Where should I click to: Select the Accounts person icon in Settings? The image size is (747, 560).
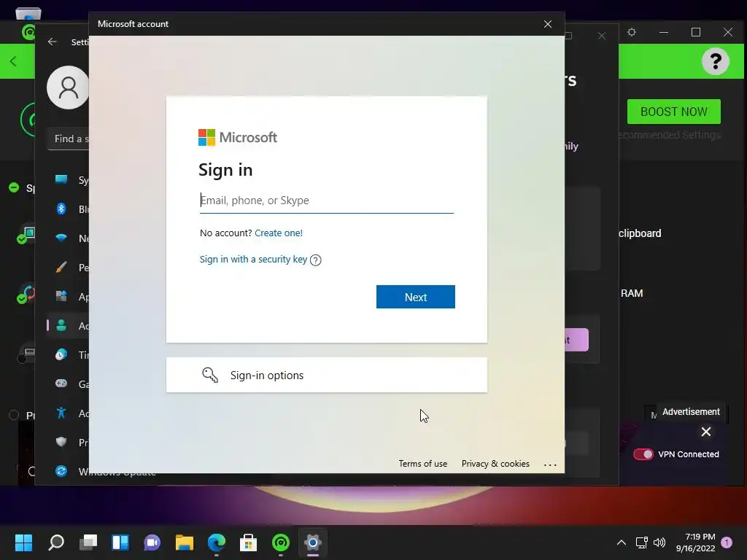61,325
